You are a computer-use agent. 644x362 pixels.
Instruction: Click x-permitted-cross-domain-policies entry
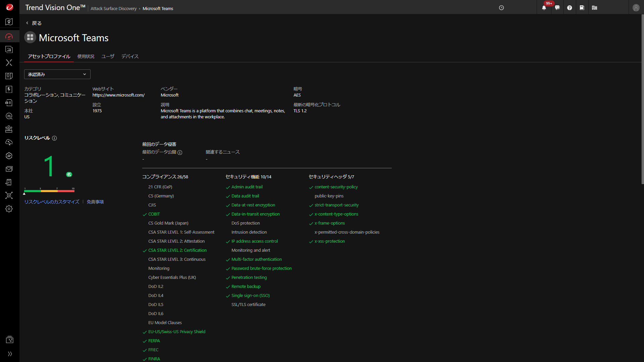point(347,232)
